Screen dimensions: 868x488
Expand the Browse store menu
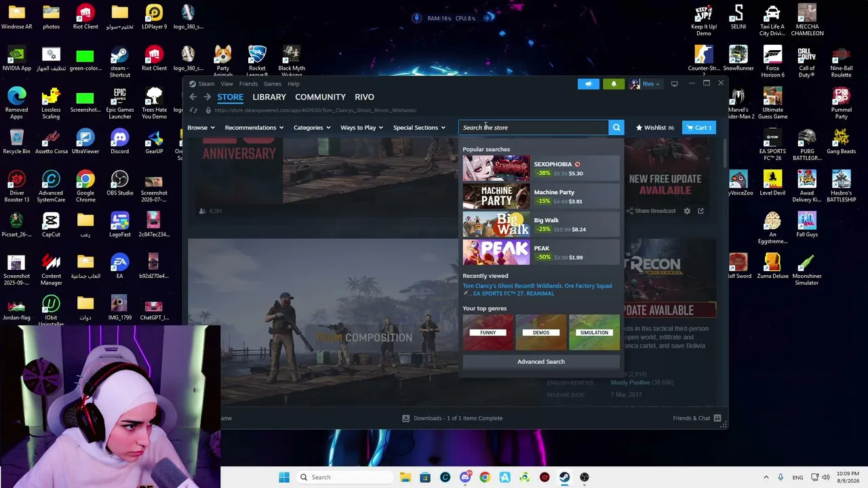[x=201, y=127]
